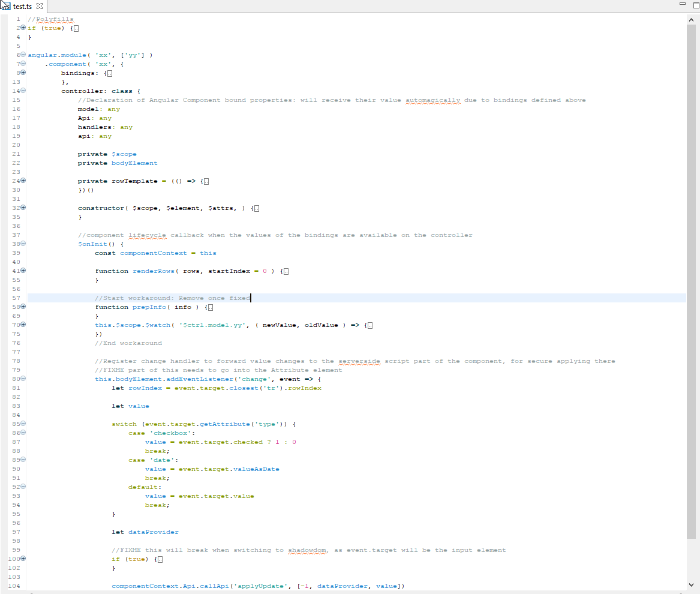Expand folded rowTemplate block at line 24
The width and height of the screenshot is (700, 594).
[x=23, y=181]
